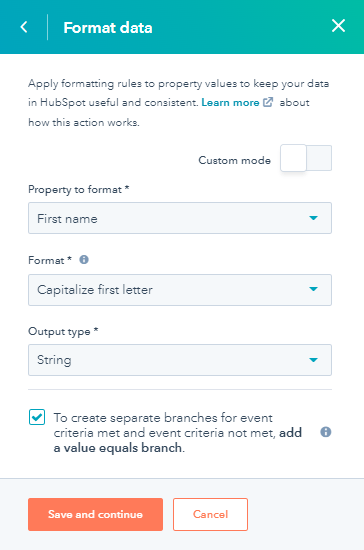Click the info icon next to the Format label

point(84,260)
